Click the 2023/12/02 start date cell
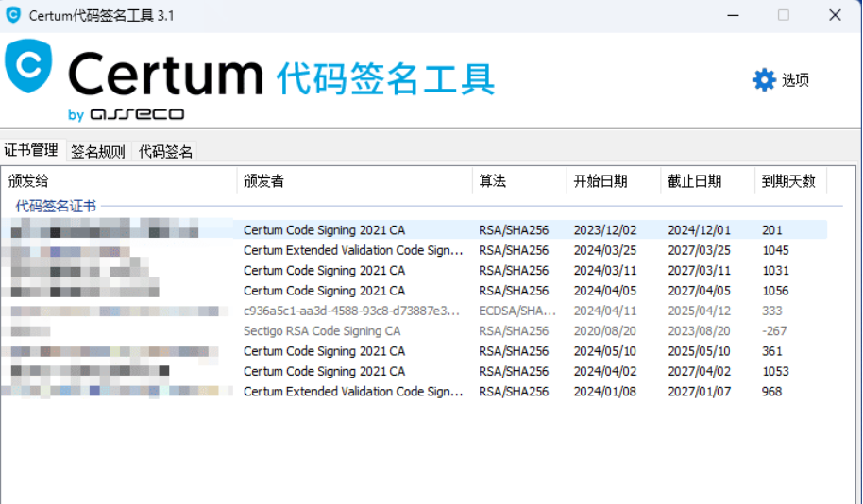This screenshot has height=504, width=863. [605, 230]
